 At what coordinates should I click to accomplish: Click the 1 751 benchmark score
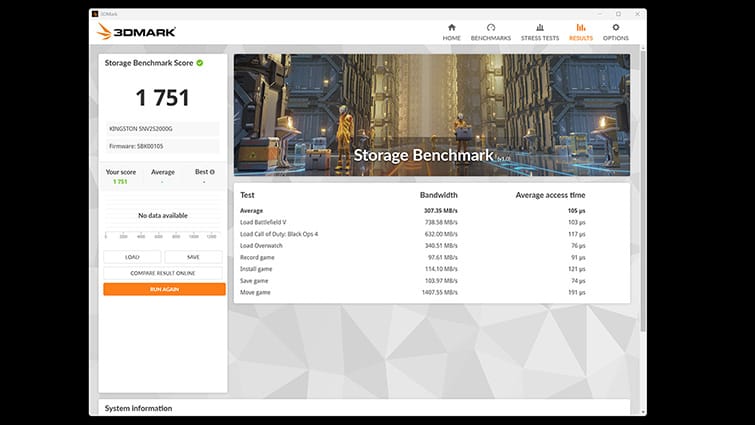(x=163, y=98)
